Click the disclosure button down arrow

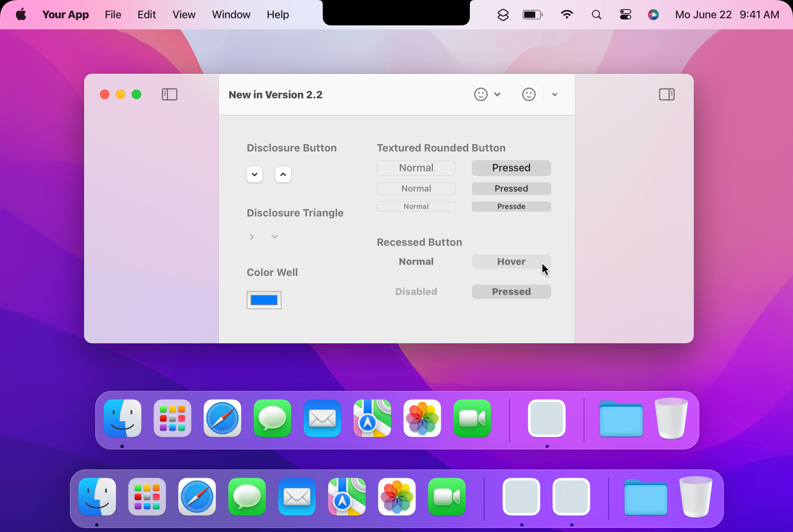pos(255,174)
